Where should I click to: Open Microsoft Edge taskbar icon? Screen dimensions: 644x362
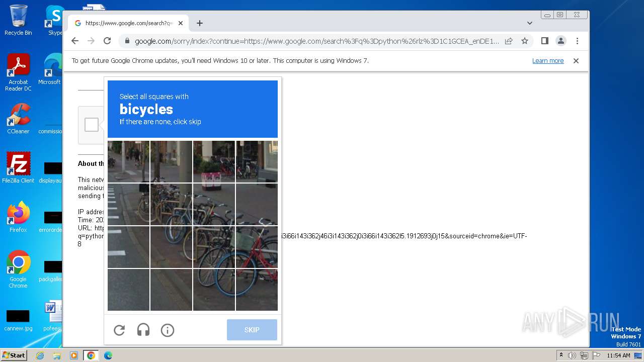108,355
